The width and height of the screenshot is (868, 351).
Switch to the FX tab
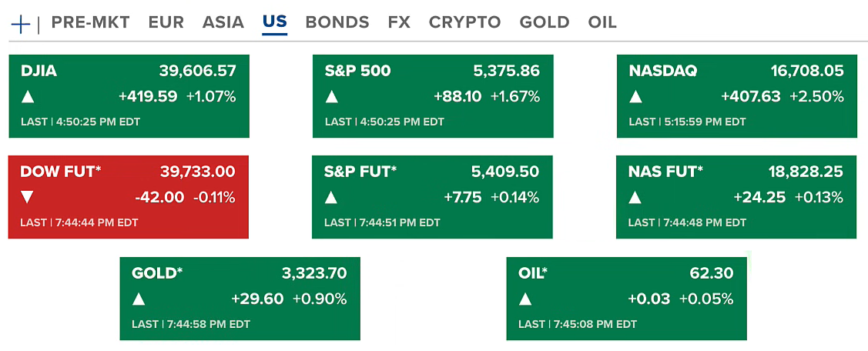[399, 22]
